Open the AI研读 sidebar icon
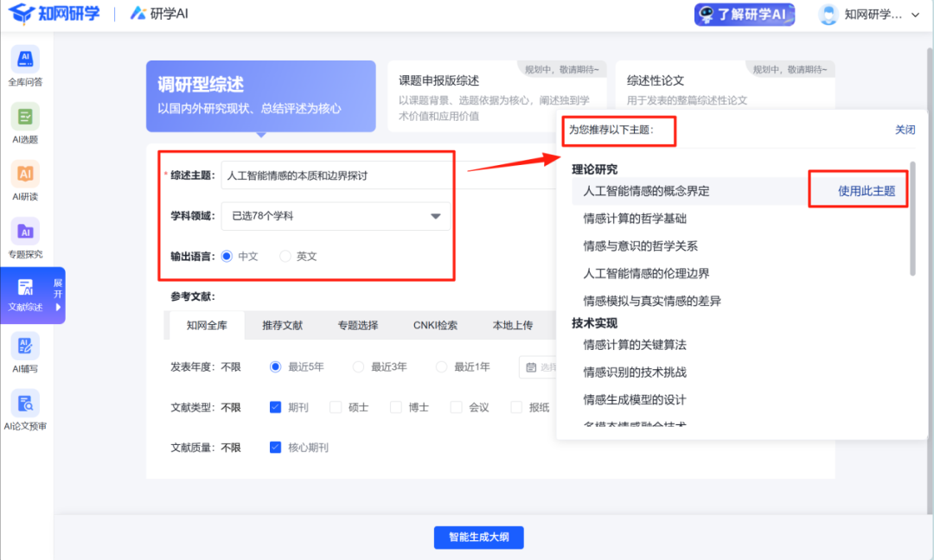The height and width of the screenshot is (560, 934). pos(25,174)
